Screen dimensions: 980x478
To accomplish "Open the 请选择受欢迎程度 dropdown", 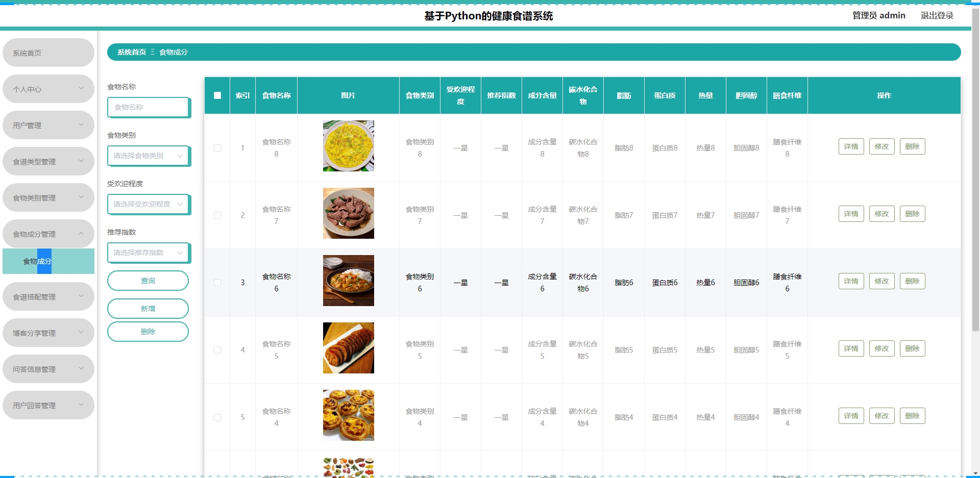I will pos(149,204).
